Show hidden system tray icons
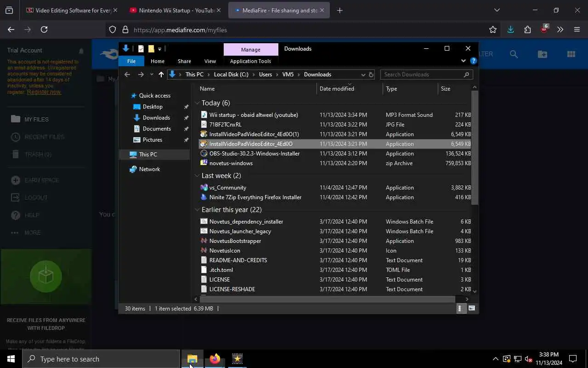This screenshot has height=368, width=588. [495, 359]
